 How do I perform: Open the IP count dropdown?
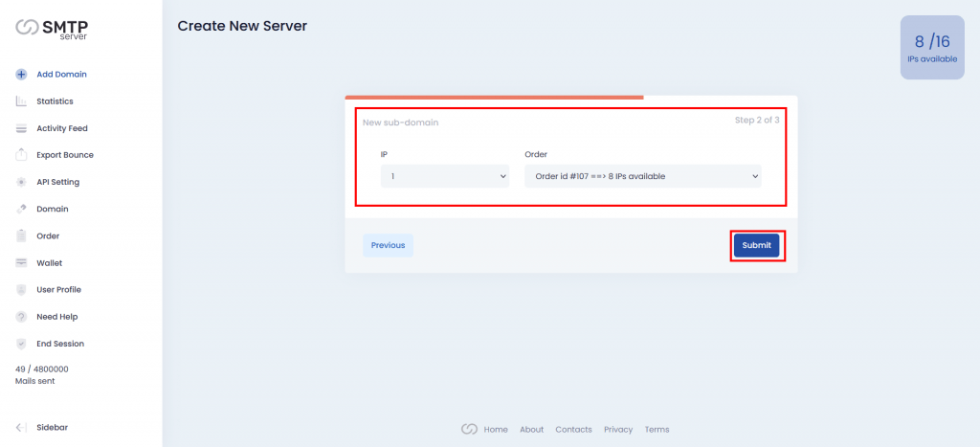coord(445,176)
